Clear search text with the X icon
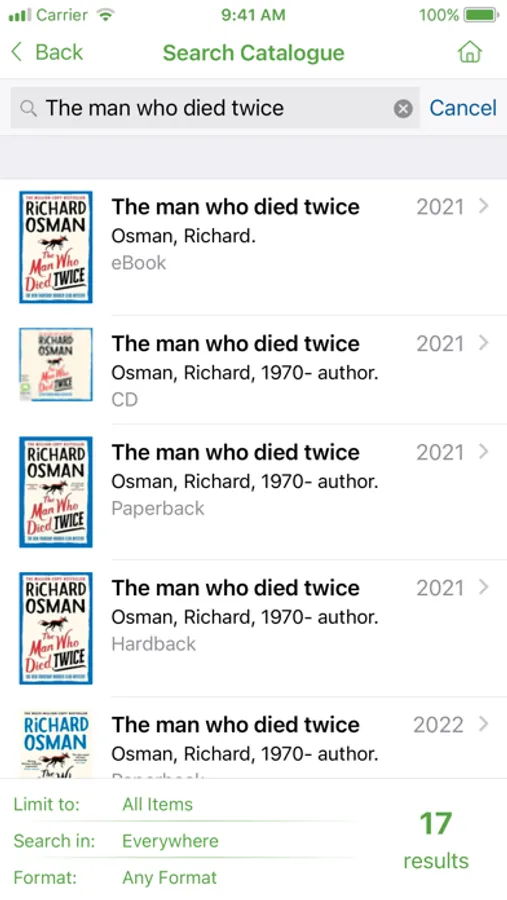Viewport: 507px width, 900px height. coord(403,108)
